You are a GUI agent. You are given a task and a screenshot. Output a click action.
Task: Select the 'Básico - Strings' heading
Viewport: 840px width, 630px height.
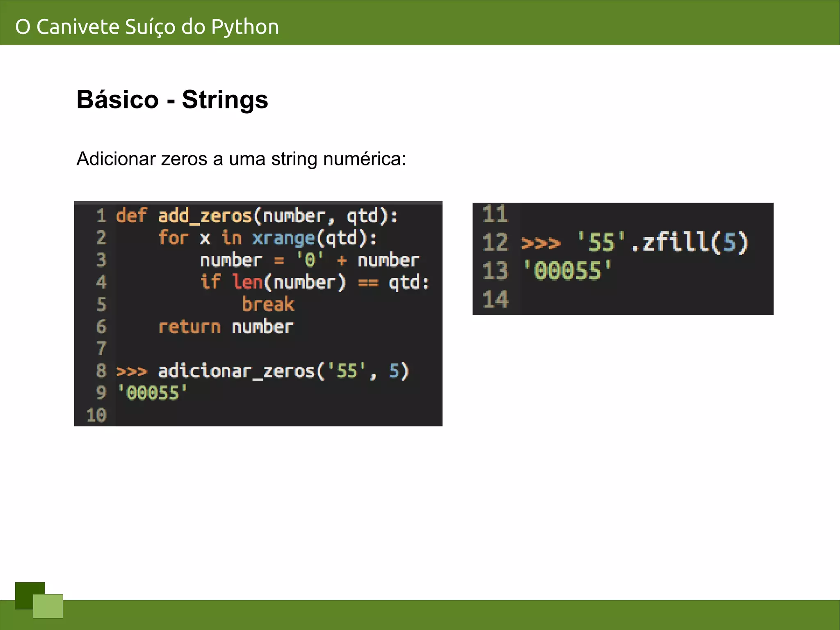coord(172,100)
